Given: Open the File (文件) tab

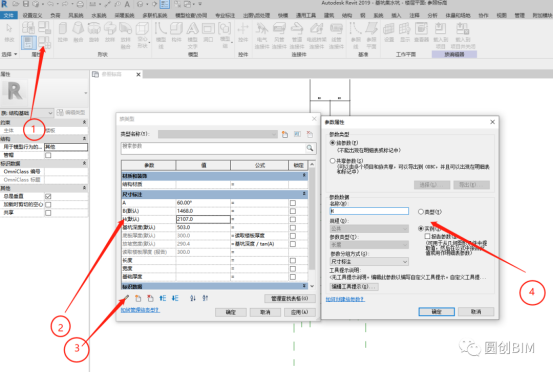Looking at the screenshot, I should click(x=8, y=15).
